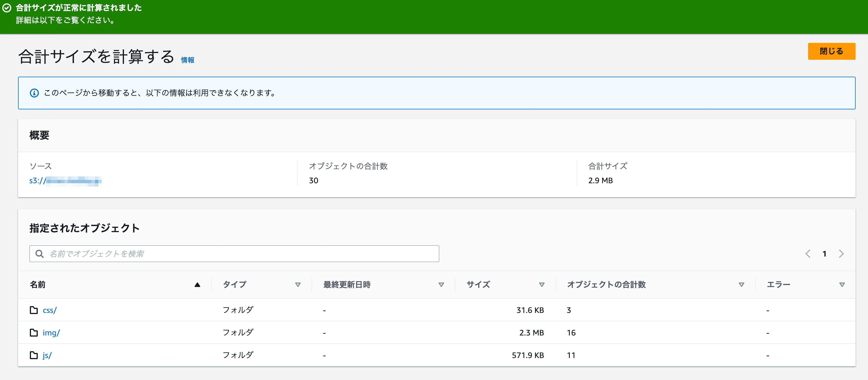Click the total object count 30

(x=313, y=181)
